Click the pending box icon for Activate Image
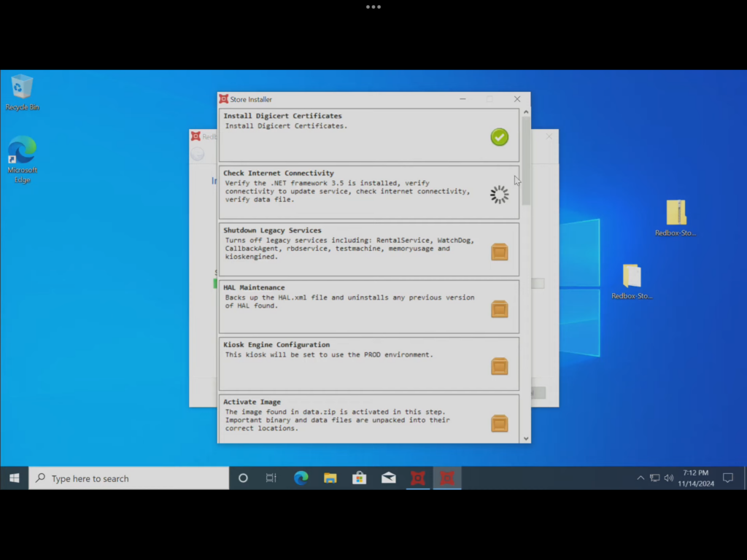This screenshot has width=747, height=560. (x=499, y=423)
